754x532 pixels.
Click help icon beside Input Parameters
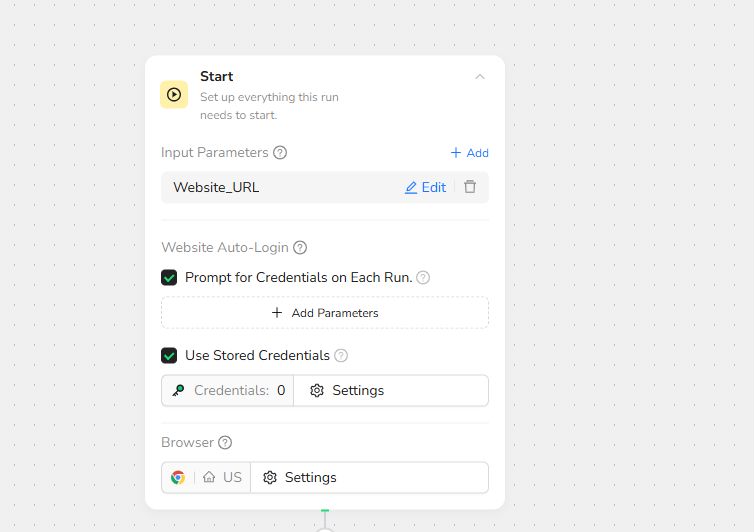280,153
